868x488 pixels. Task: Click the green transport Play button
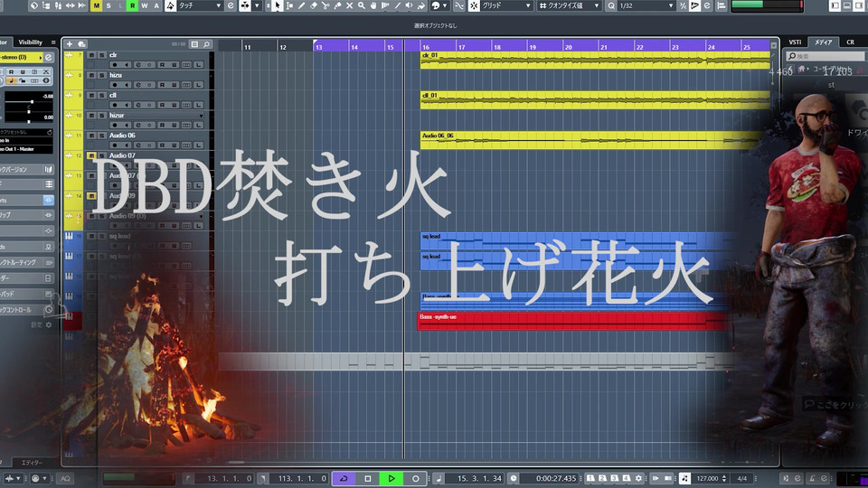point(392,478)
